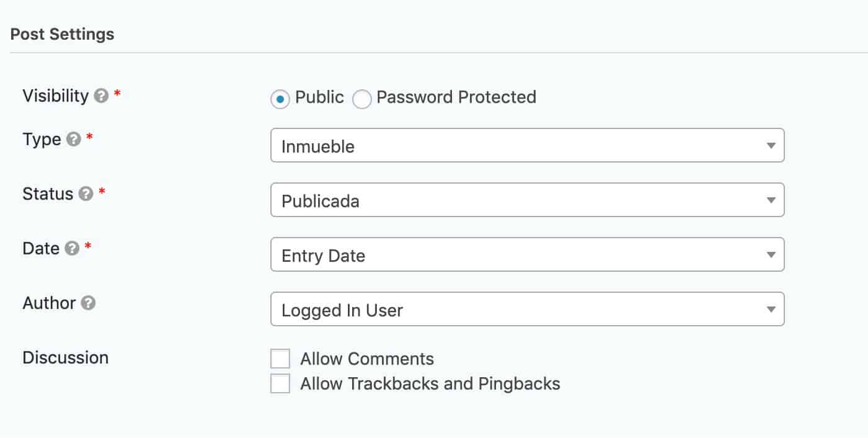Viewport: 868px width, 438px height.
Task: Click the help tooltip icon beside Date
Action: click(72, 249)
